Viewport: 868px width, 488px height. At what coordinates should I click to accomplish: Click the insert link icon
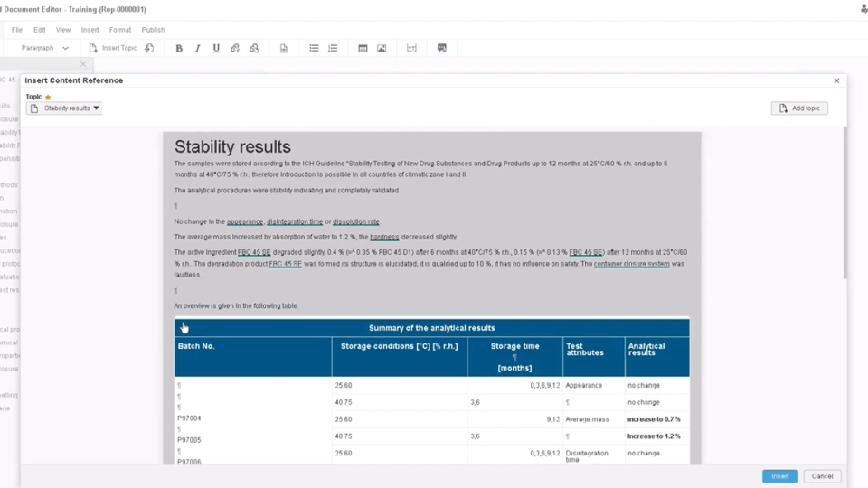(235, 48)
